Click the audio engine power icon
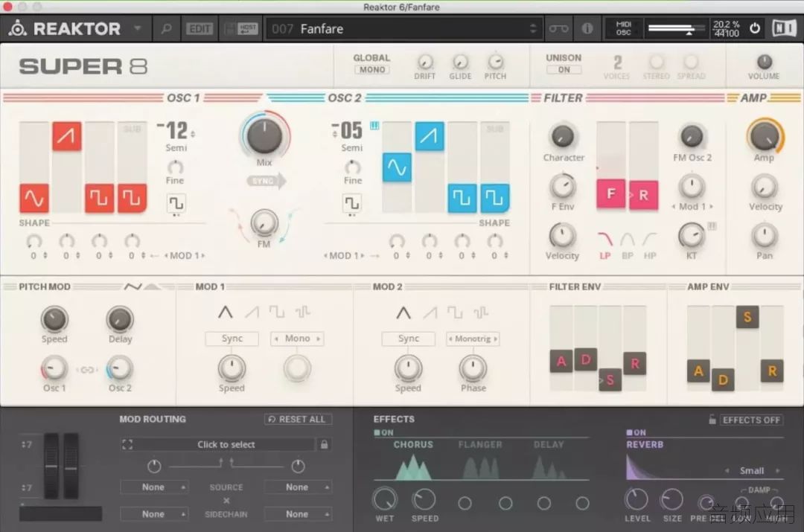 coord(754,28)
